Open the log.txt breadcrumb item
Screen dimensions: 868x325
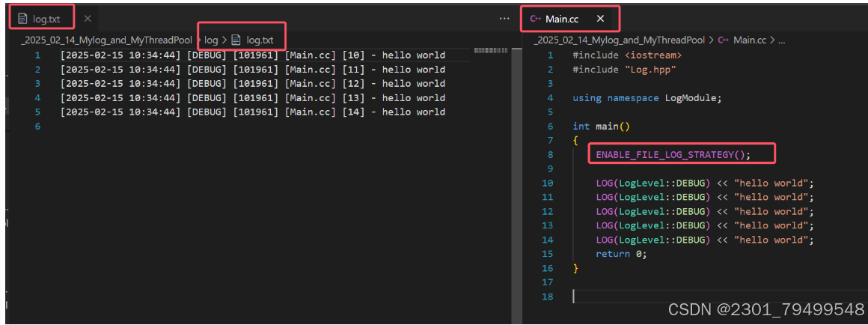click(x=260, y=40)
